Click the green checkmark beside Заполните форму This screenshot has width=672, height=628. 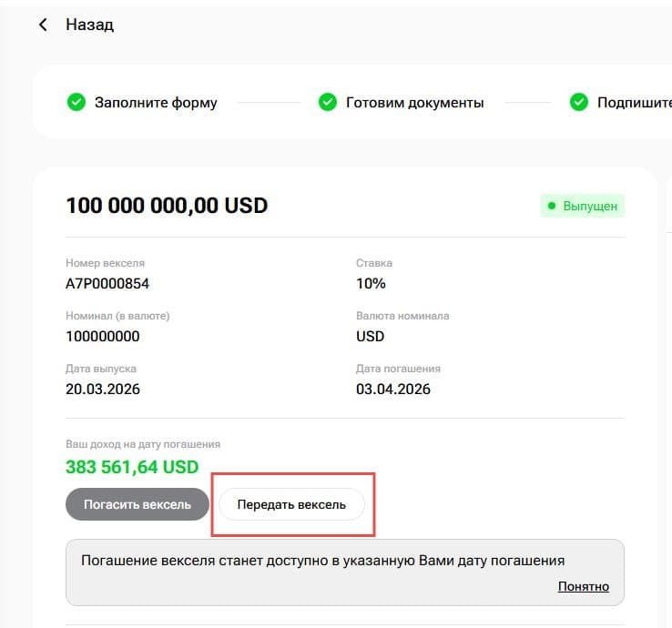pos(76,102)
